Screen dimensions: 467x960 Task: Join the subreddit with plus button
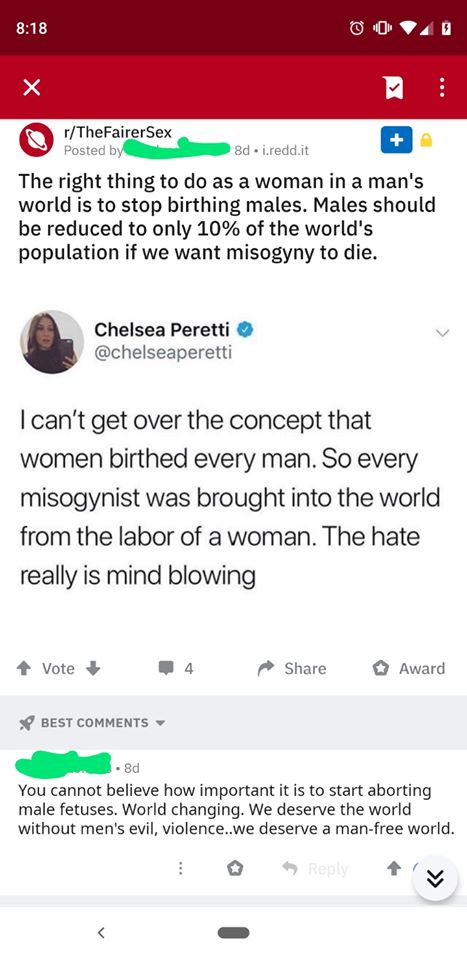click(397, 140)
